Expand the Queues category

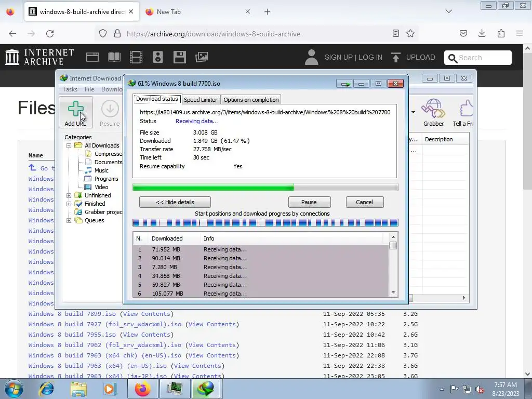(69, 220)
